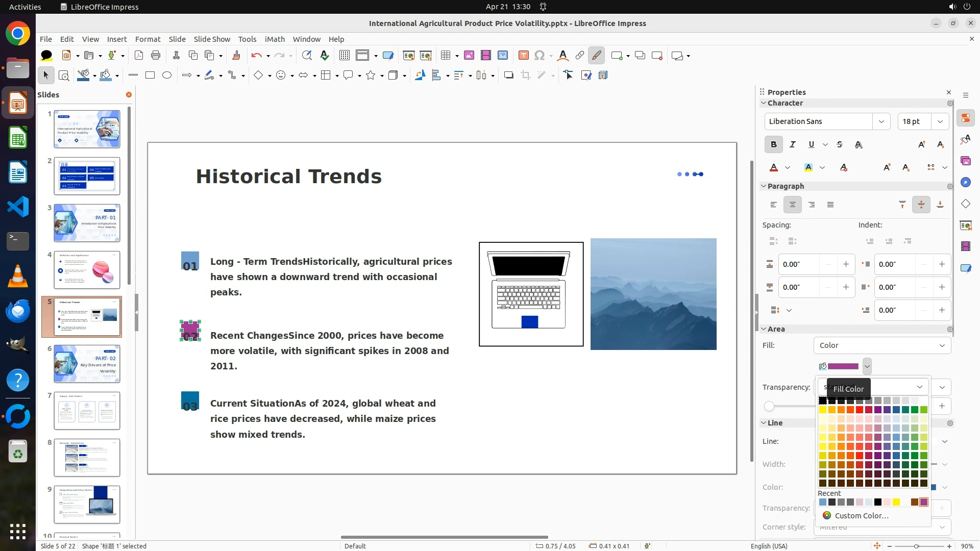Open the Gallery sidebar deck
Screen dimensions: 980x551
965,161
